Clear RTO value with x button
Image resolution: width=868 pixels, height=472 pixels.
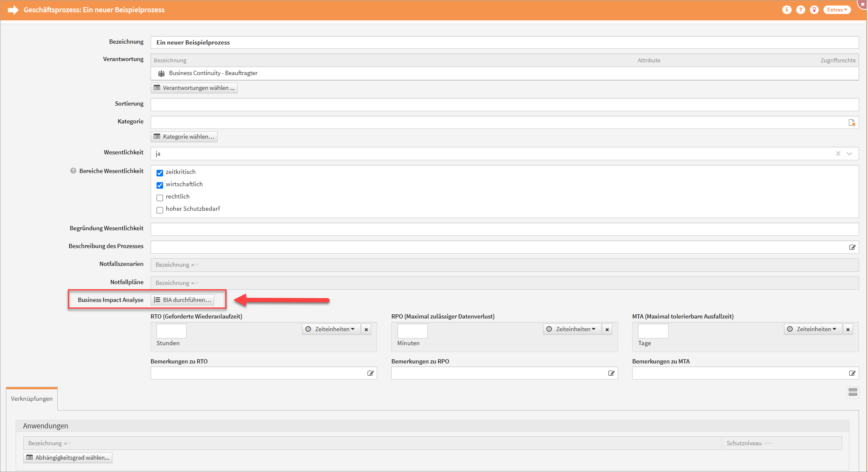point(366,330)
